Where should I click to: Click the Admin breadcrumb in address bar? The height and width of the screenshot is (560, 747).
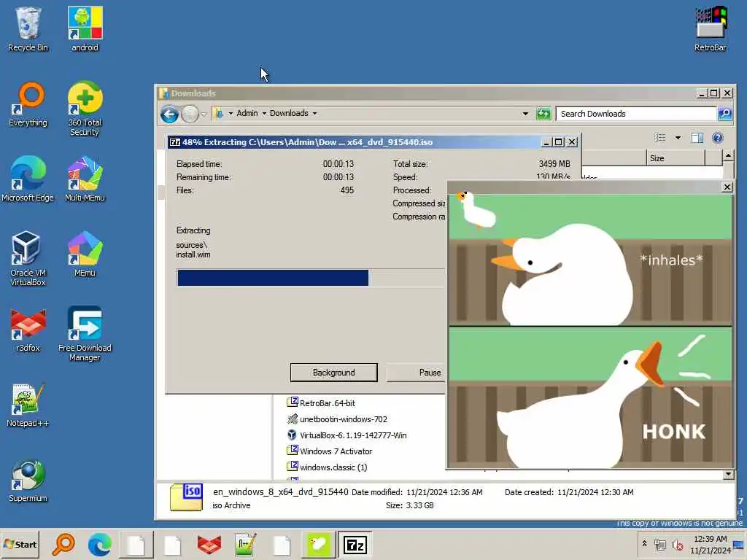click(x=247, y=113)
